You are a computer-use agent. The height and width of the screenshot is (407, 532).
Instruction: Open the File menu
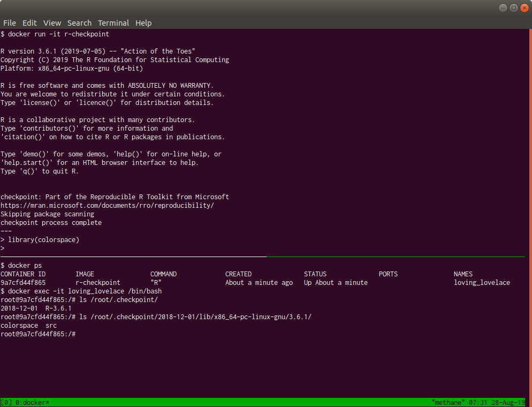click(x=10, y=23)
